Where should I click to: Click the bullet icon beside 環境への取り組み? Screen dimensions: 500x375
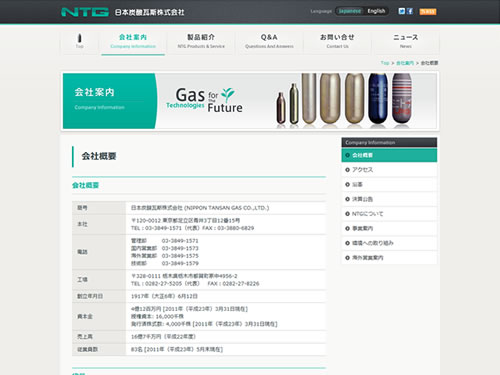[347, 243]
